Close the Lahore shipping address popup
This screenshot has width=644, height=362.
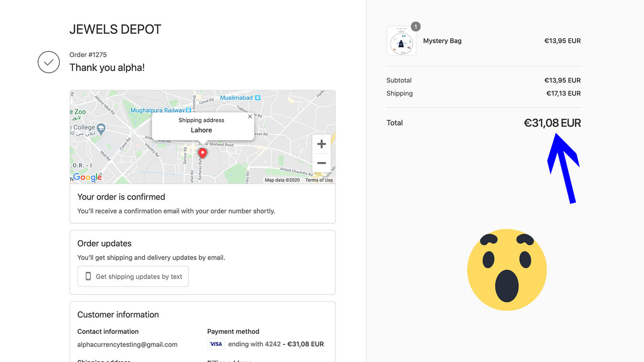pyautogui.click(x=250, y=116)
